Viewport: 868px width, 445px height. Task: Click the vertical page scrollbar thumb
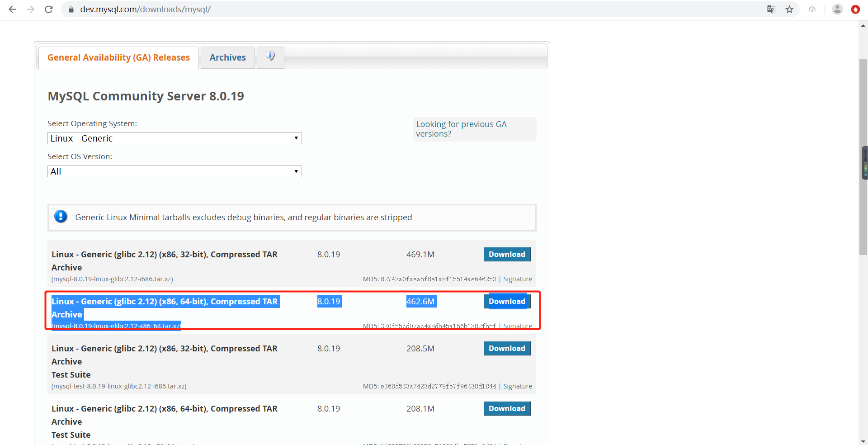tap(863, 157)
